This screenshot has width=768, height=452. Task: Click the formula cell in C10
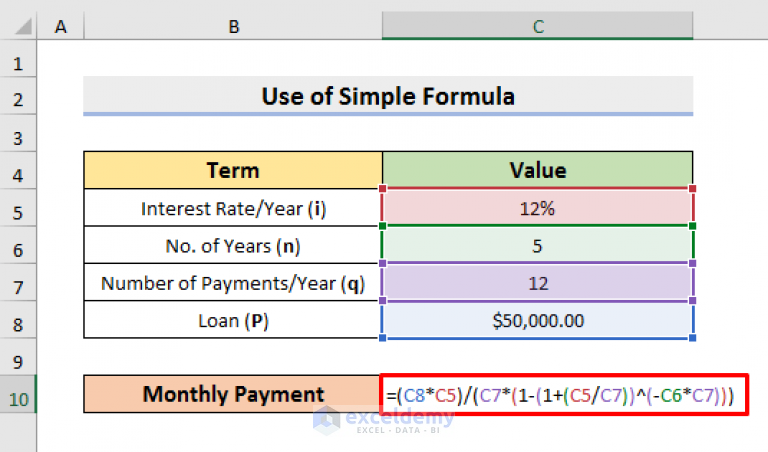coord(564,395)
